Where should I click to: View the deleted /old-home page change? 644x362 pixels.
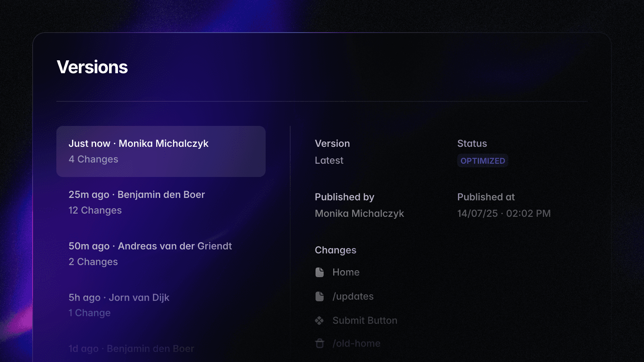(356, 343)
